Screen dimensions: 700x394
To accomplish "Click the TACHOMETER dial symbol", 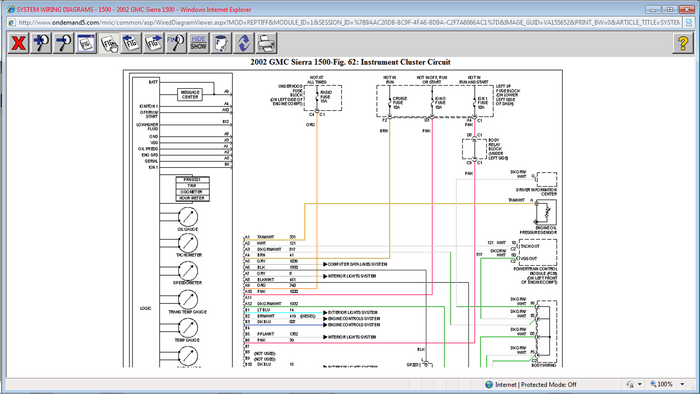I will pyautogui.click(x=188, y=244).
